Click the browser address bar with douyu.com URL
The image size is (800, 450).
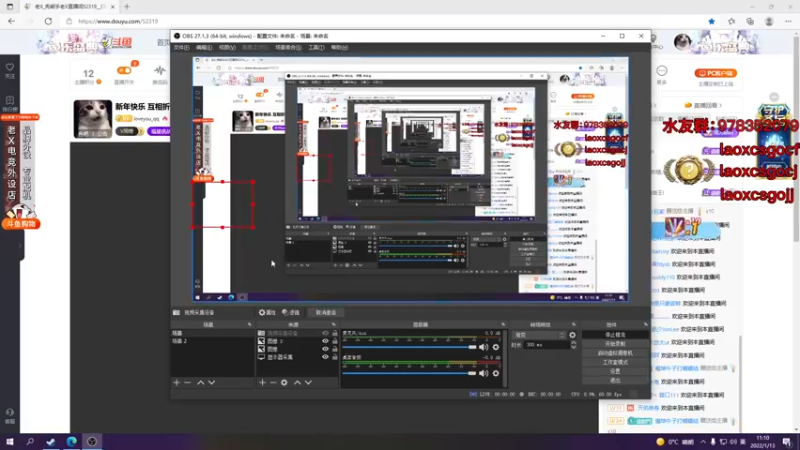(383, 21)
